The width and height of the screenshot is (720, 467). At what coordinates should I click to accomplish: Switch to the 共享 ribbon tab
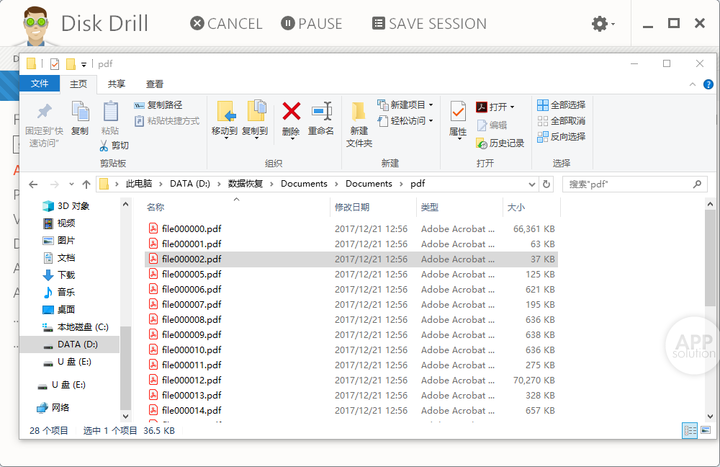tap(116, 84)
